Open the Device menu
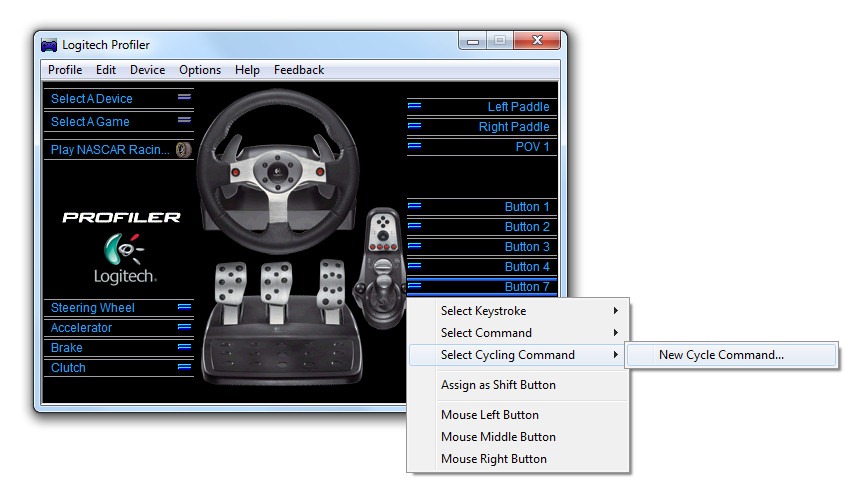This screenshot has width=867, height=501. (x=147, y=70)
